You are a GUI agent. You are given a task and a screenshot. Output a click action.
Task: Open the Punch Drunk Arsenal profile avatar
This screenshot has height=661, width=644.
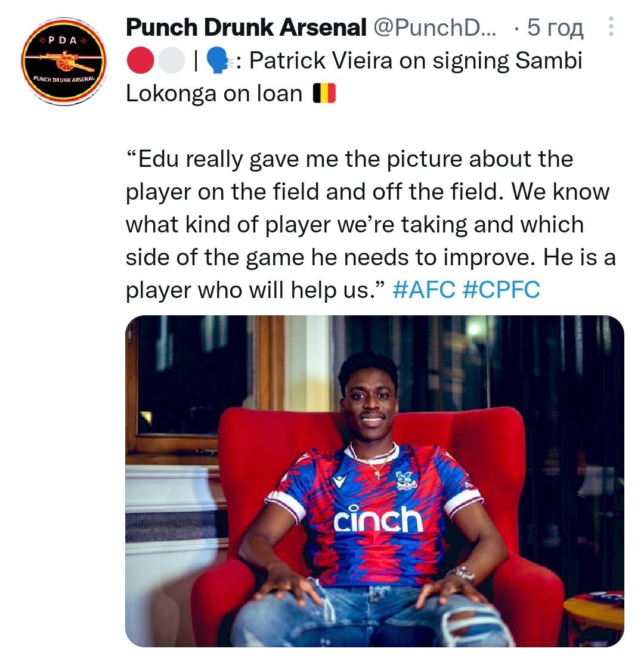63,60
